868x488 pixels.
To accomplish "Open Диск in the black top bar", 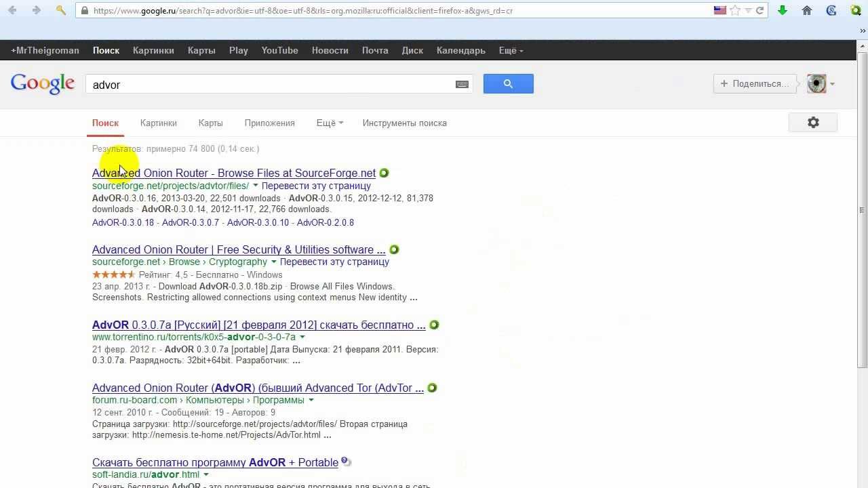I will click(412, 50).
